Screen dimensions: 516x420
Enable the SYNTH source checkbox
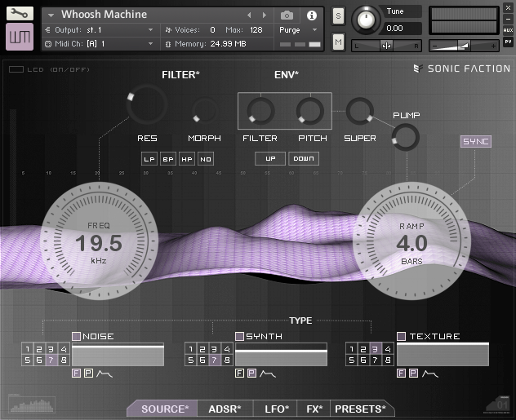click(240, 336)
